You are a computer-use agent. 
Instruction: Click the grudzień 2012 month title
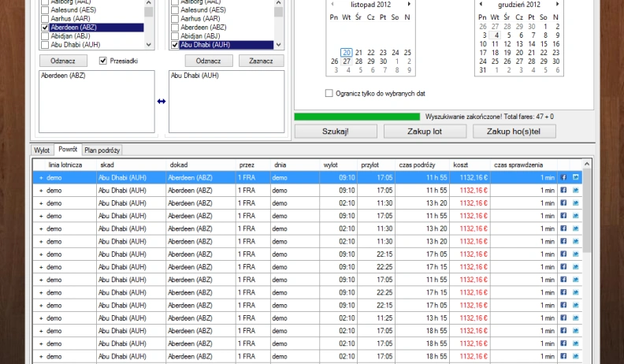[519, 5]
